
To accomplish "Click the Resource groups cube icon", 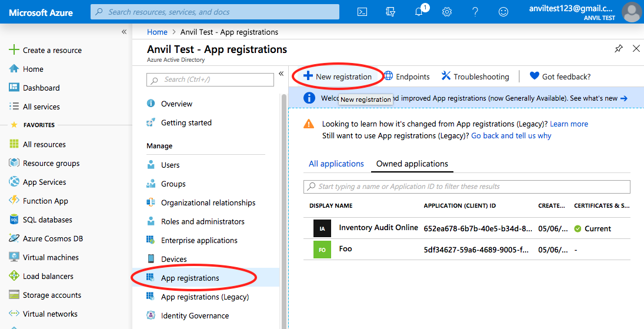I will click(x=14, y=163).
